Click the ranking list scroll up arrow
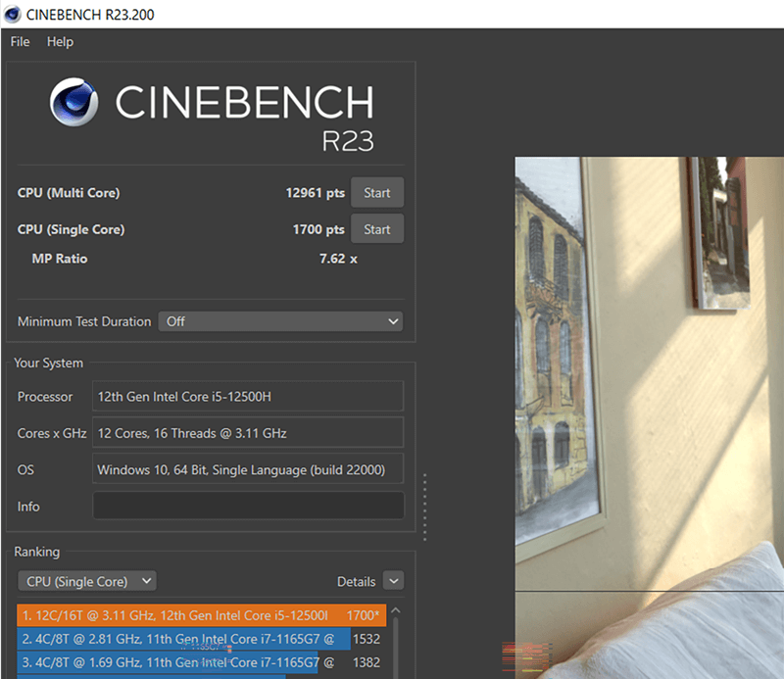This screenshot has width=784, height=679. point(396,610)
